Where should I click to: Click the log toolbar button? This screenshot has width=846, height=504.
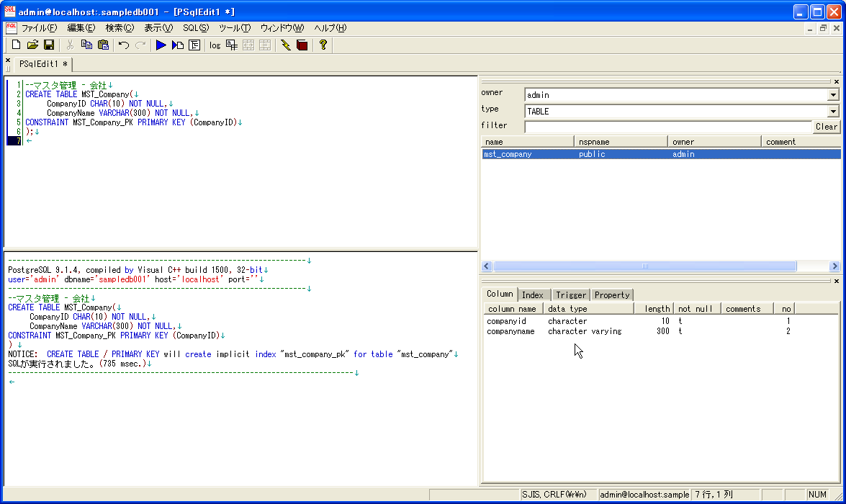click(x=215, y=45)
